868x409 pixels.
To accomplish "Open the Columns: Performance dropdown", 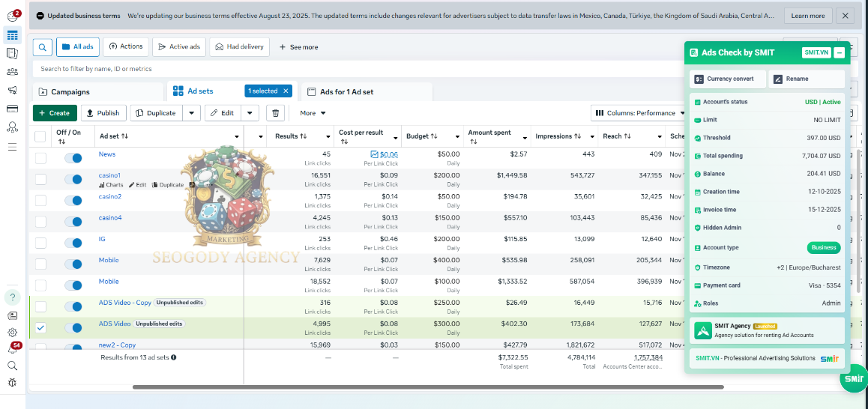I will click(x=640, y=113).
